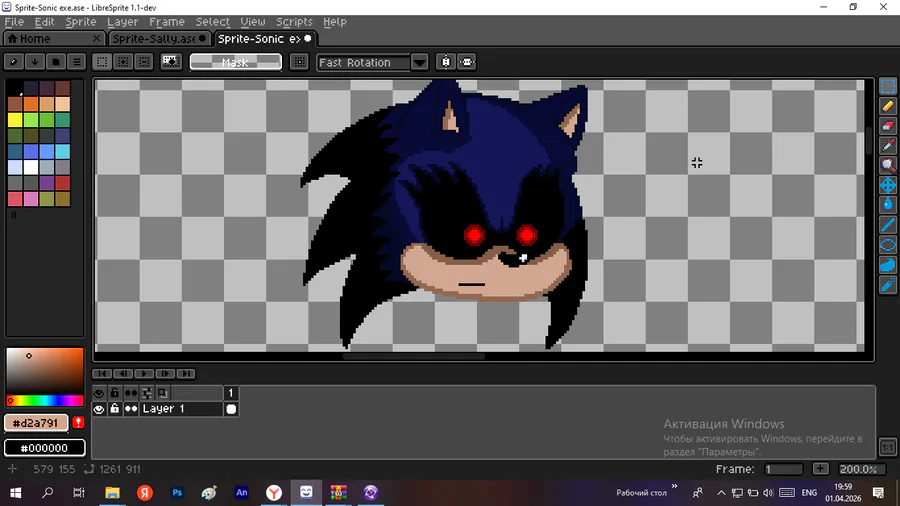Toggle all layers visibility in timeline header

99,393
